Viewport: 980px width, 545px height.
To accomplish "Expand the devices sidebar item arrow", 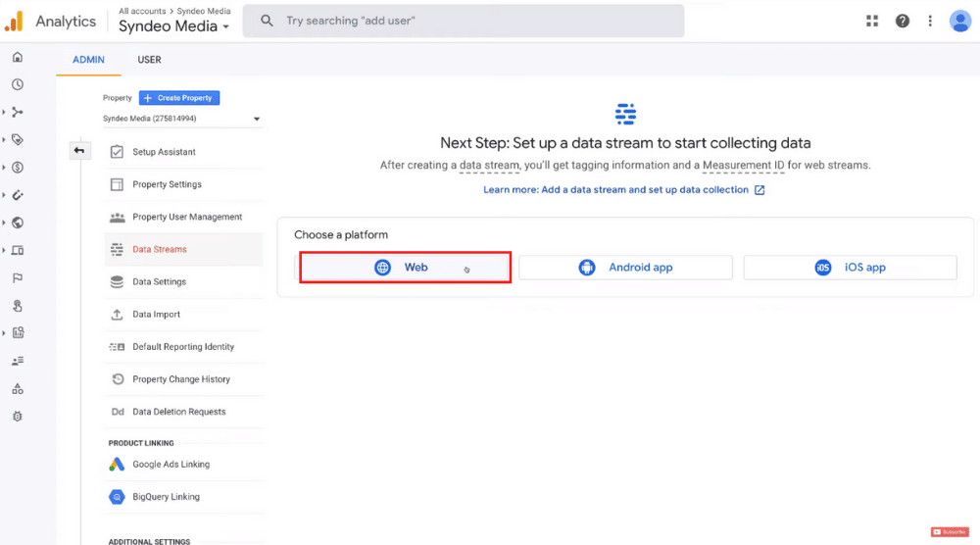I will click(x=4, y=250).
